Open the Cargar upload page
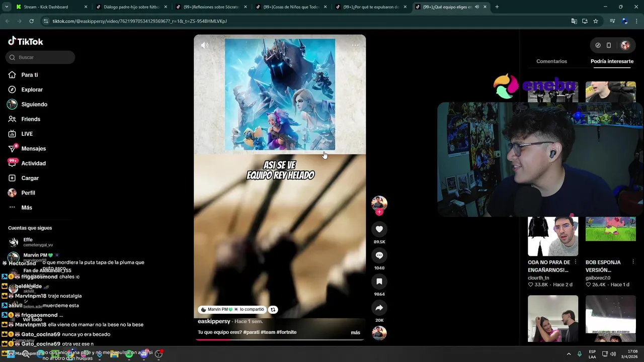Screen dimensions: 644x362 pyautogui.click(x=30, y=178)
